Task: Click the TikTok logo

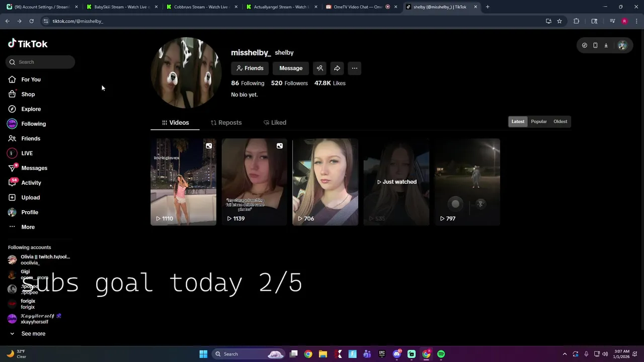Action: pyautogui.click(x=28, y=44)
